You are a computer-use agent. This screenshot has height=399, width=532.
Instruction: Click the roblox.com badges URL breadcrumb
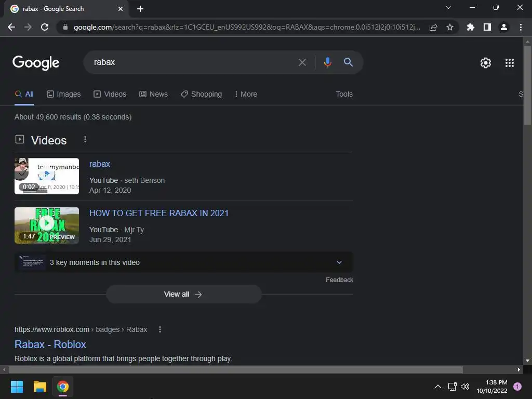click(x=81, y=329)
